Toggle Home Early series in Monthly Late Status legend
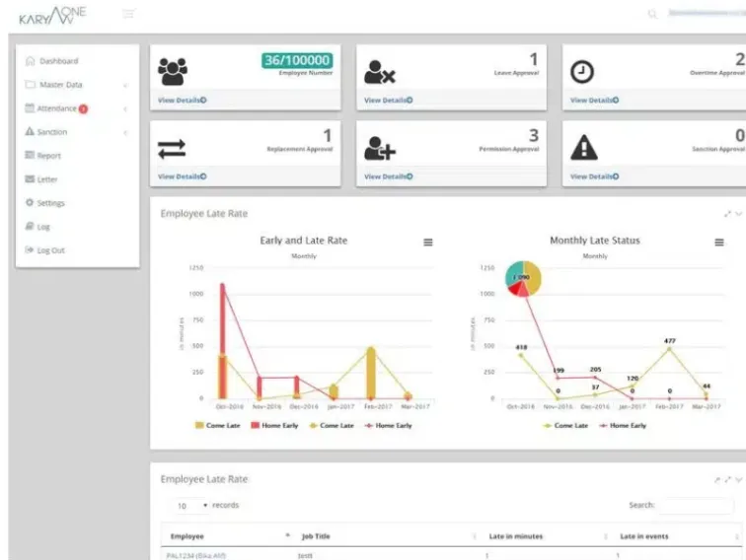This screenshot has height=560, width=746. click(622, 425)
